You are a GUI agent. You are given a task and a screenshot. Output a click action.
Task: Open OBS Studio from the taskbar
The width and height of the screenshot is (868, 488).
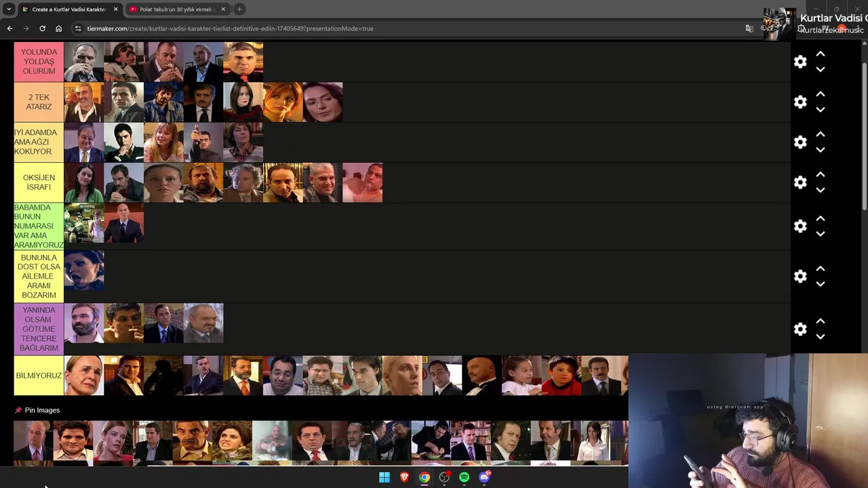(x=444, y=477)
